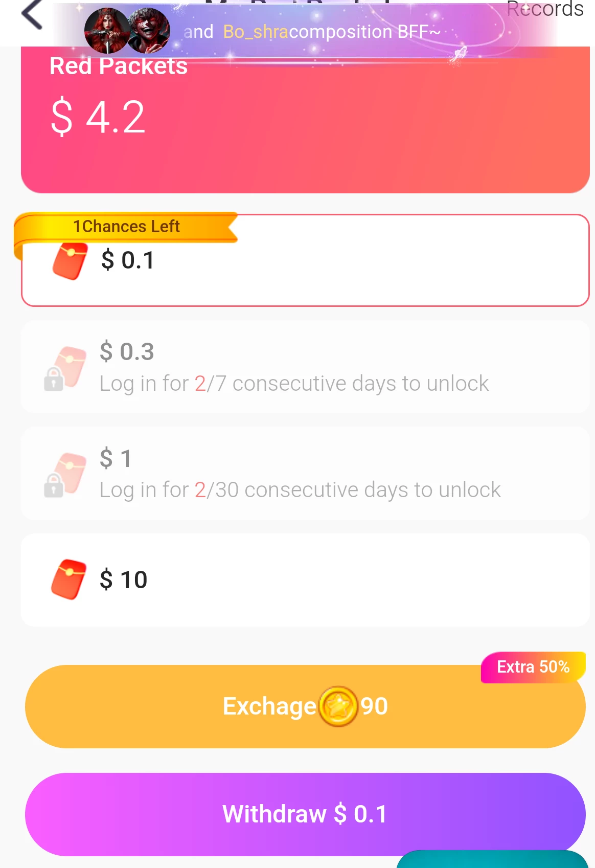Select the locked $ 0.3 packet option
Screen dimensions: 595x868
point(305,367)
